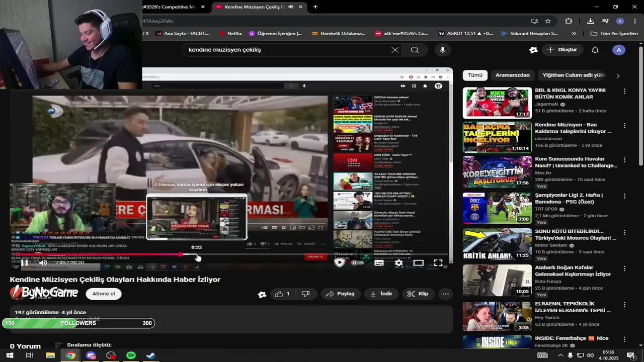
Task: Mute the video with the volume icon
Action: 43,262
